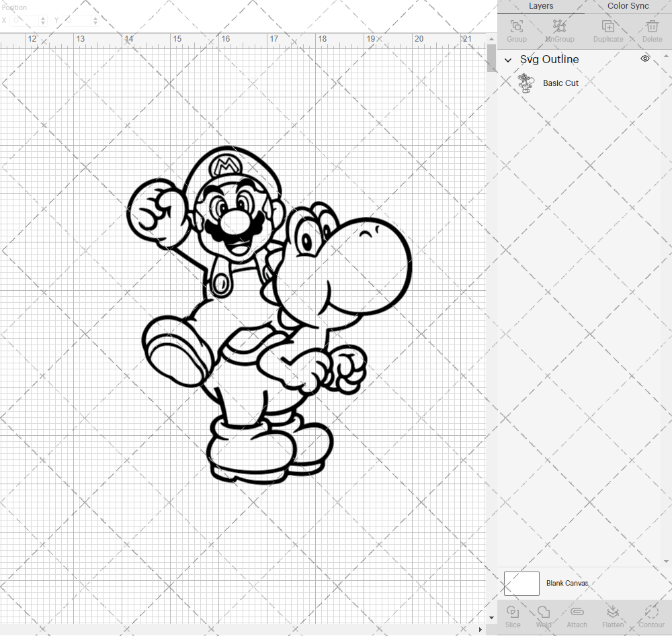The image size is (672, 636).
Task: Click the UnGroup icon
Action: [x=559, y=30]
